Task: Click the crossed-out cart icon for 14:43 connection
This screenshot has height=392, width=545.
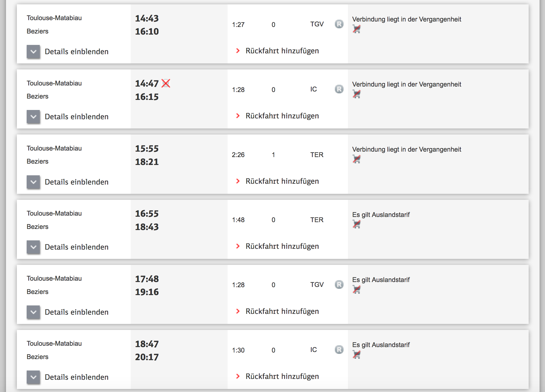Action: tap(356, 29)
